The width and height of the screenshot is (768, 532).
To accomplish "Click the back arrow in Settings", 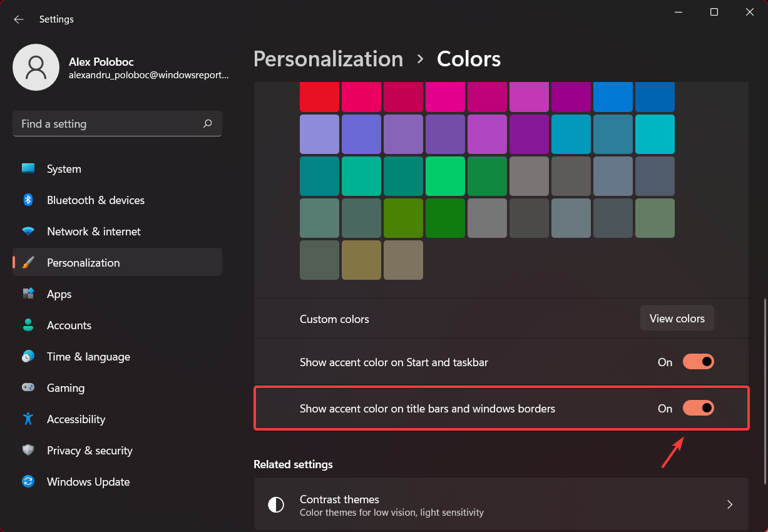I will [19, 19].
